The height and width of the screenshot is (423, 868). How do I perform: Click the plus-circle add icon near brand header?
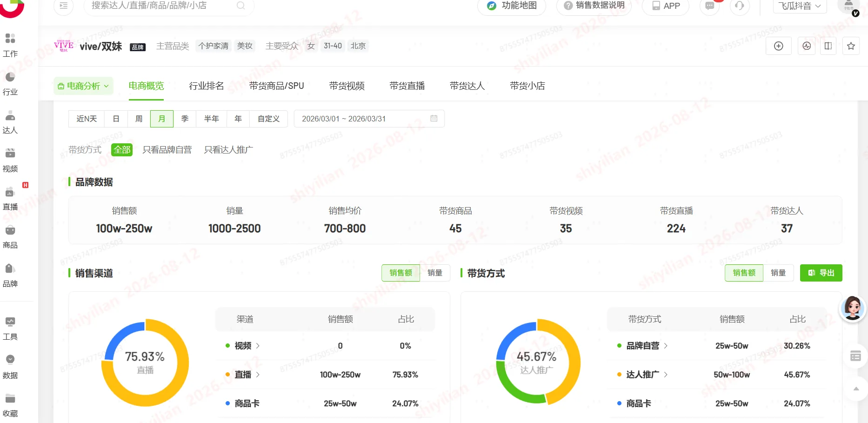[779, 46]
